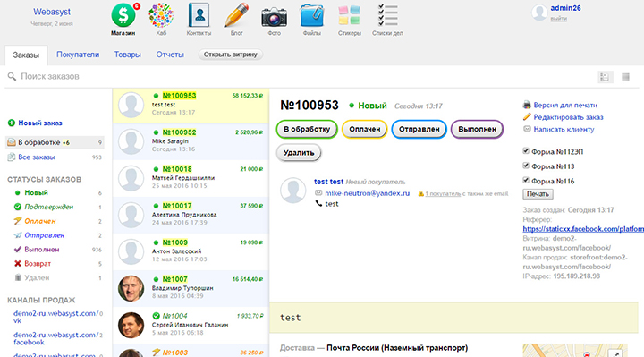The height and width of the screenshot is (357, 644).
Task: Open the Фото camera app icon
Action: (274, 16)
